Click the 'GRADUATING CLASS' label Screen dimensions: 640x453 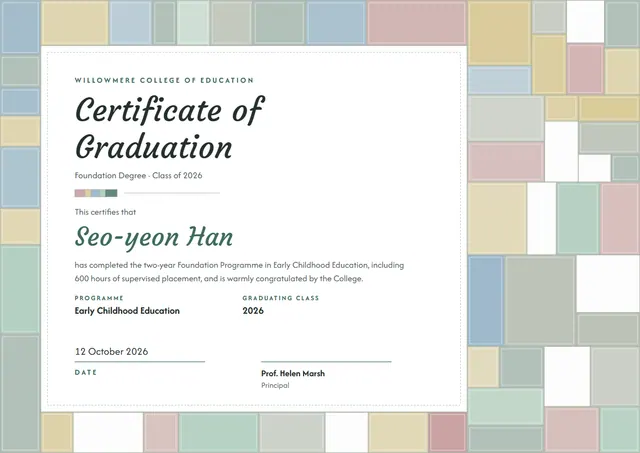tap(280, 298)
